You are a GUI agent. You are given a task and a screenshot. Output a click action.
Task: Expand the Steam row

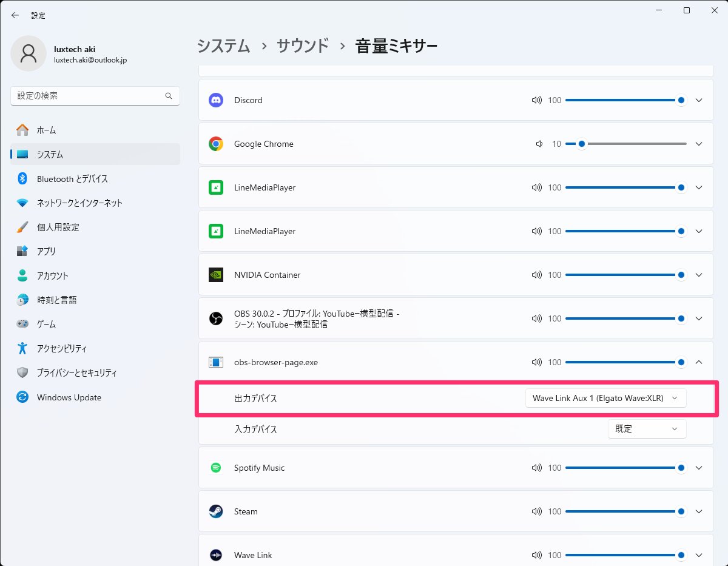(x=699, y=511)
